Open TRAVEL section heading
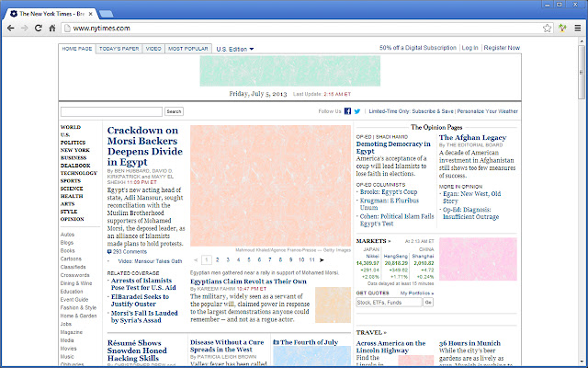Image resolution: width=588 pixels, height=368 pixels. 371,332
